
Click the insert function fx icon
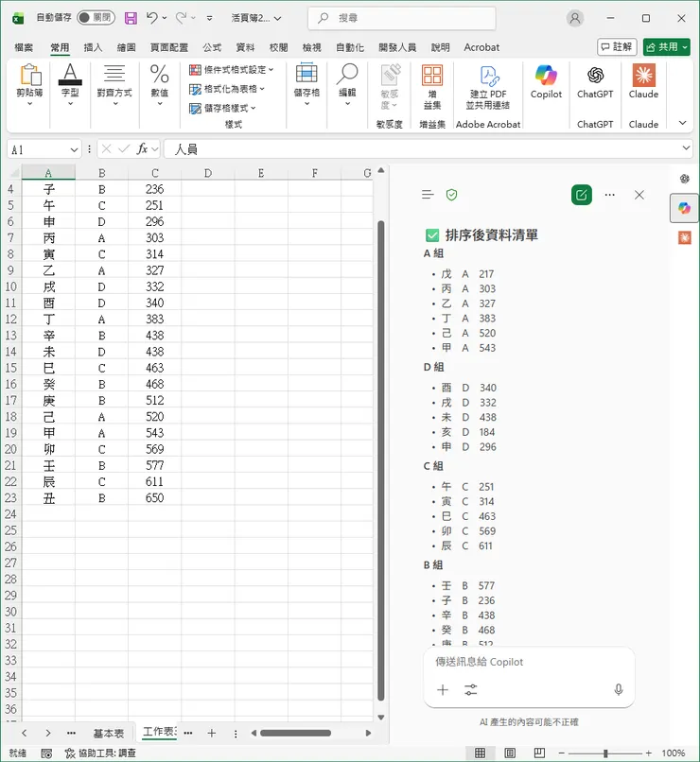click(x=142, y=149)
